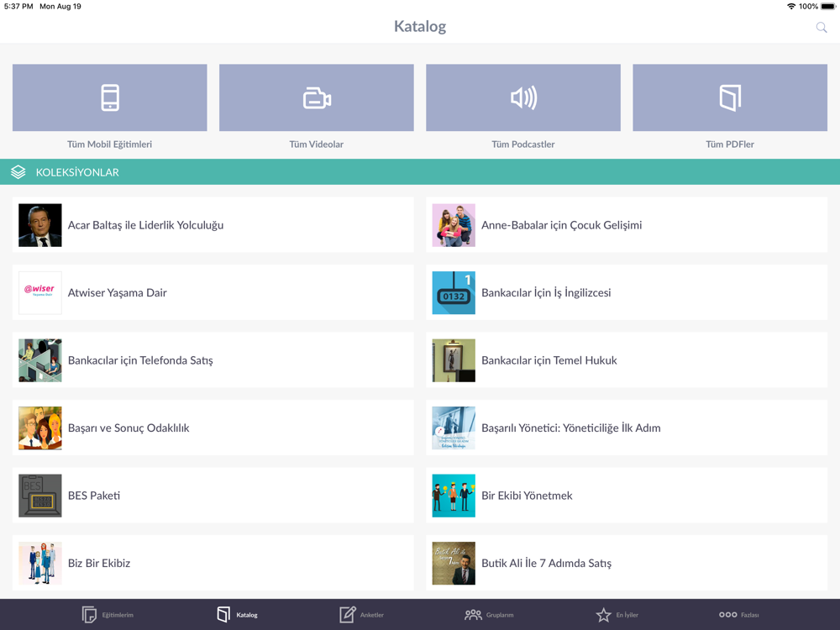
Task: Open the Atwiser Yaşama Dair logo thumbnail
Action: 40,292
